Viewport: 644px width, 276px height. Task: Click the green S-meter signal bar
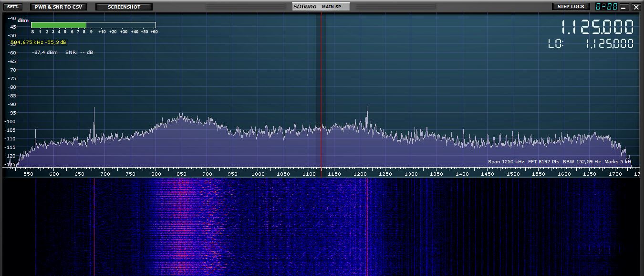pyautogui.click(x=59, y=25)
